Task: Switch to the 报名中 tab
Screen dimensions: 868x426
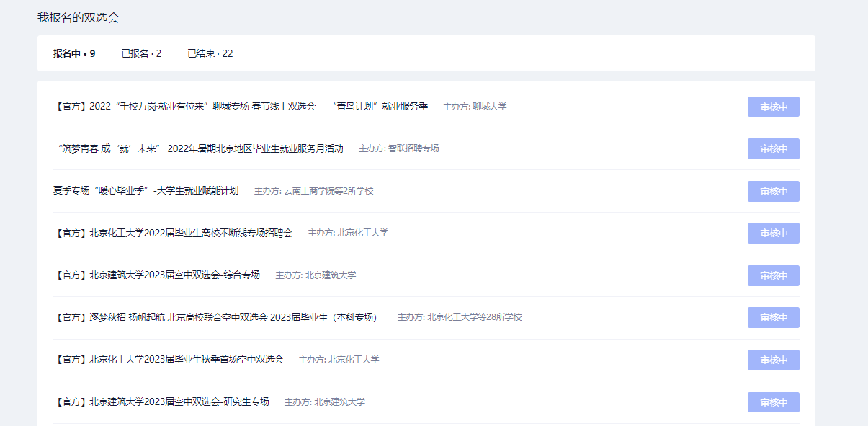Action: pos(73,54)
